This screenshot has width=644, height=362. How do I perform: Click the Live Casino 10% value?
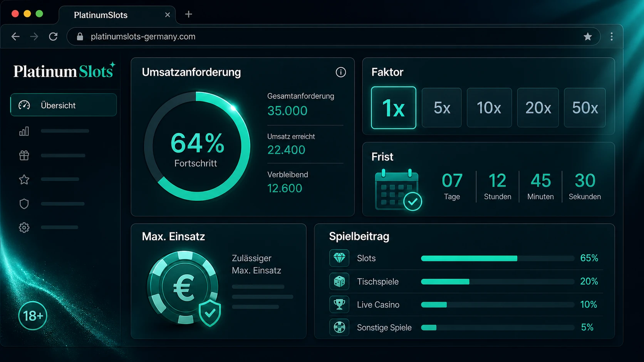[589, 305]
